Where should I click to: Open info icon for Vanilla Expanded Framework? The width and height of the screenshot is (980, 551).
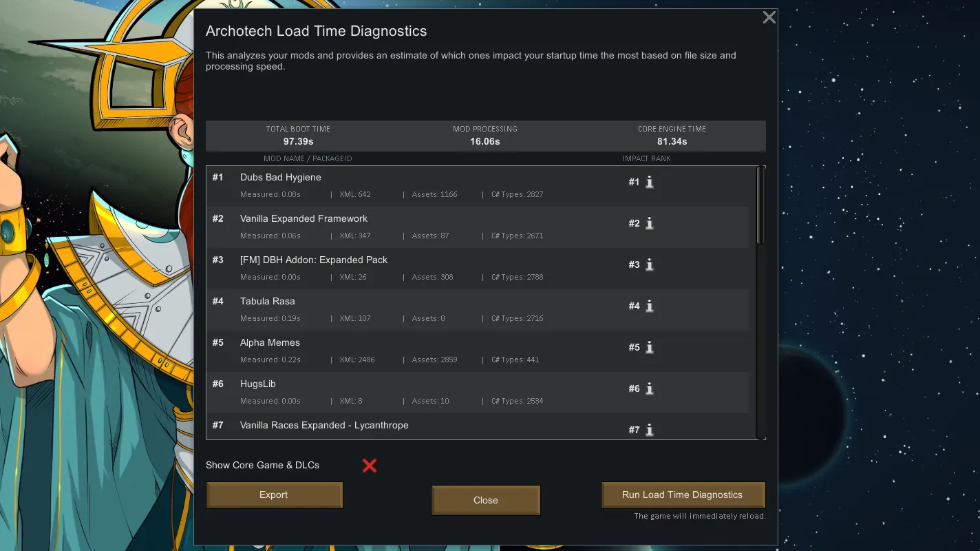(x=649, y=224)
